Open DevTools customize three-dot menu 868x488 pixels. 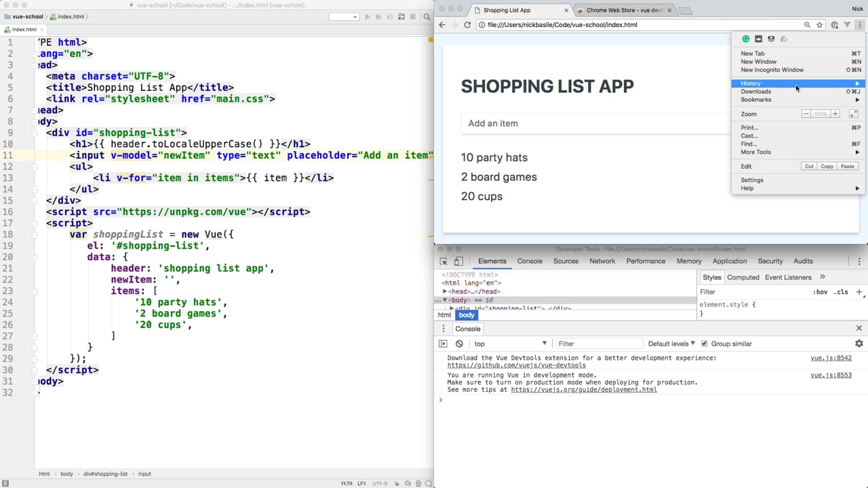point(859,261)
